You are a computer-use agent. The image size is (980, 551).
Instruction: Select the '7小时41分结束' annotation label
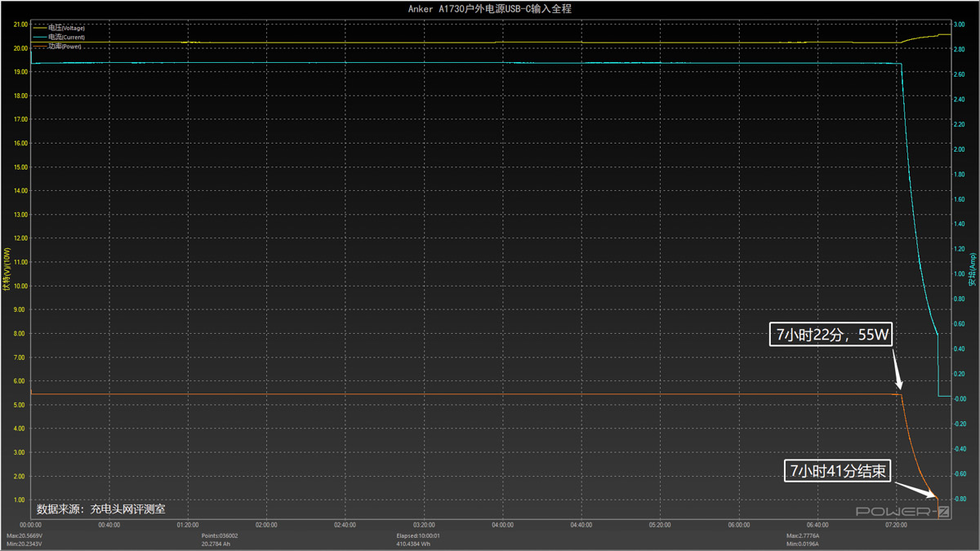[x=836, y=471]
